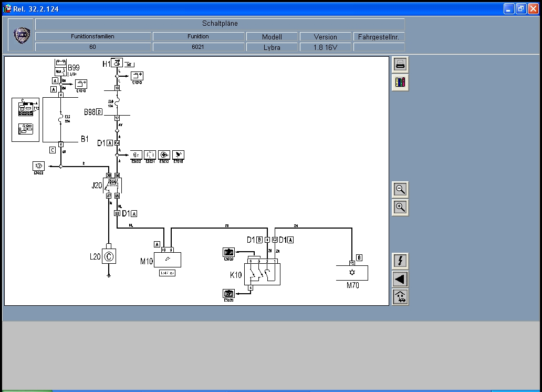Open E1010 battery reference beside B99
The width and height of the screenshot is (542, 392).
81,84
